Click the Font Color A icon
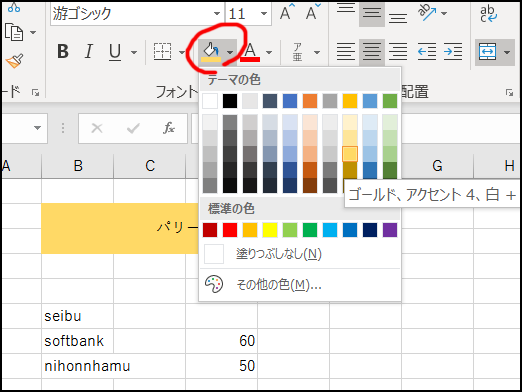 tap(250, 52)
